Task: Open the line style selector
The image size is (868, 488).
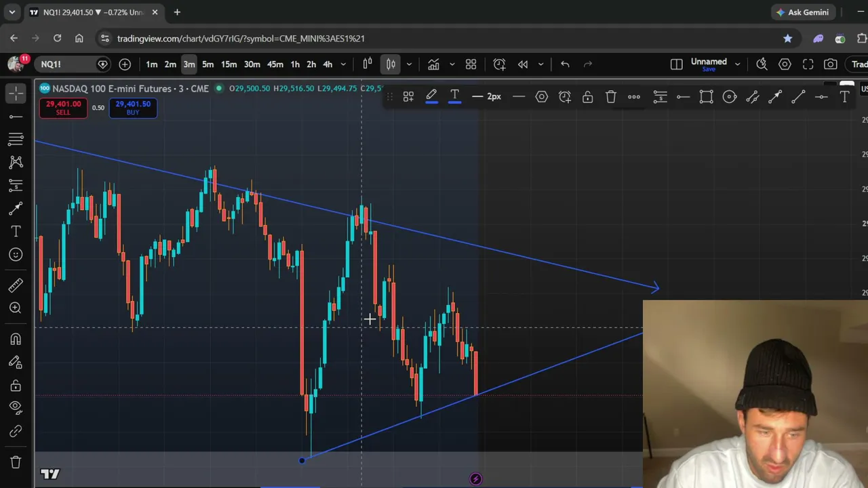Action: (x=519, y=97)
